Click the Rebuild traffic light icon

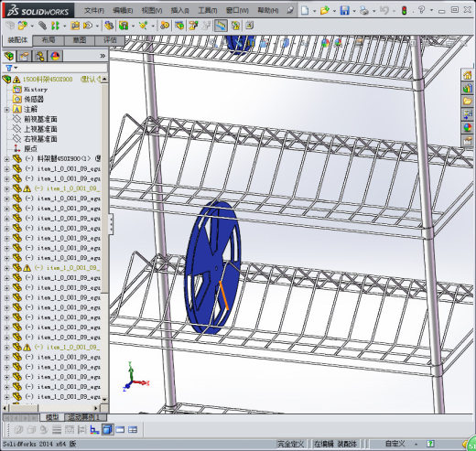click(405, 11)
